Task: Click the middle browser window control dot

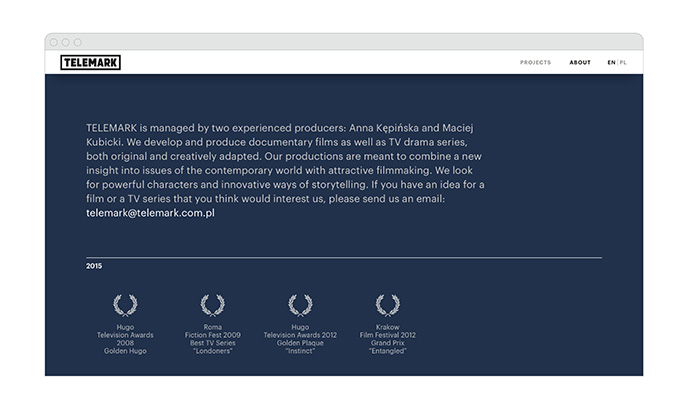Action: coord(65,42)
